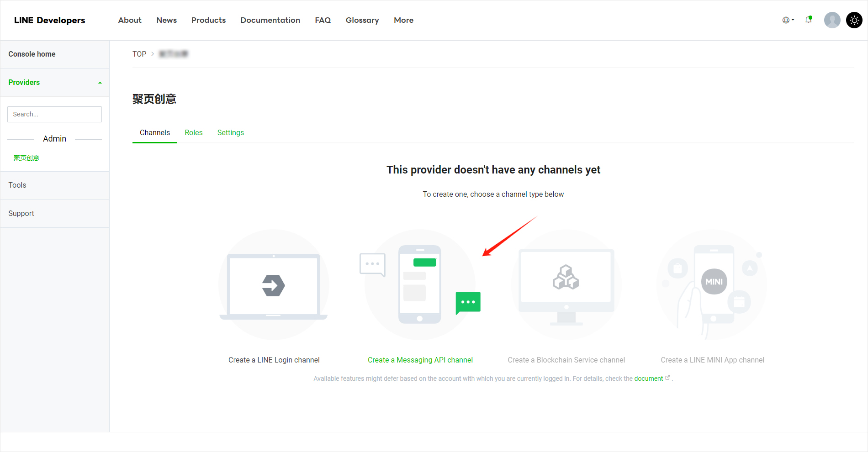Click the Messaging API phone icon
This screenshot has width=868, height=452.
point(420,285)
